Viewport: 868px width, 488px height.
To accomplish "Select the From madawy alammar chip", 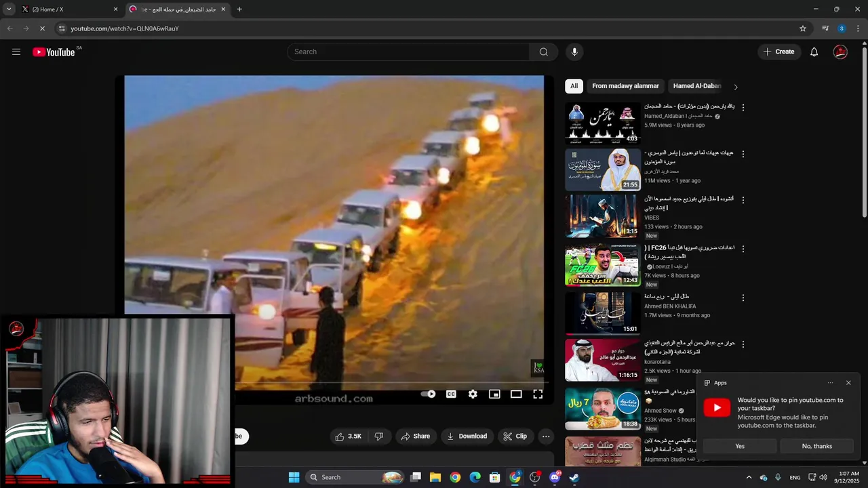I will (625, 86).
